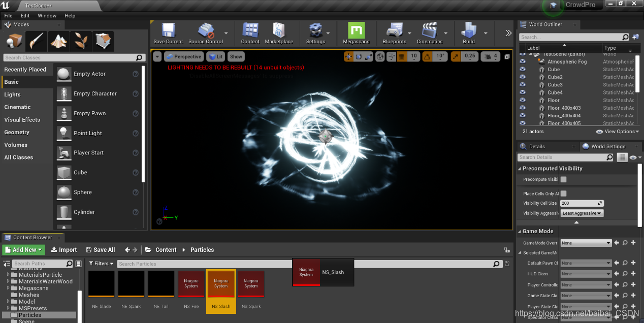Screen dimensions: 644x323
Task: Hide Cube4 actor via eye icon
Action: [x=522, y=92]
